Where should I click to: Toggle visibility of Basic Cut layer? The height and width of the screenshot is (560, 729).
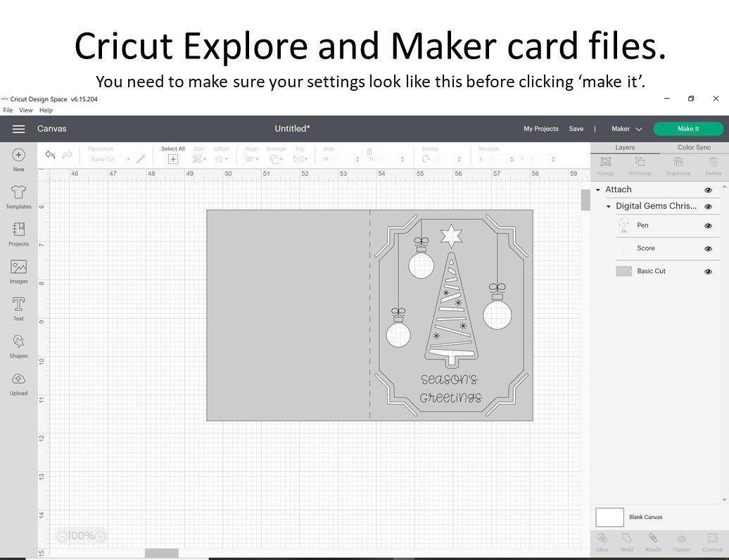[x=708, y=272]
